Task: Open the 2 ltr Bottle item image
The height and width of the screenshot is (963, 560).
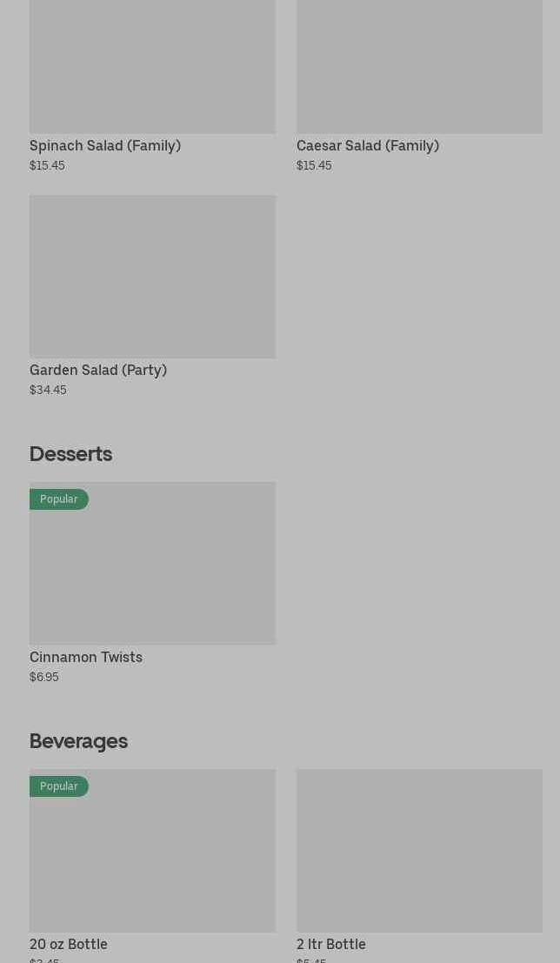Action: pyautogui.click(x=419, y=851)
